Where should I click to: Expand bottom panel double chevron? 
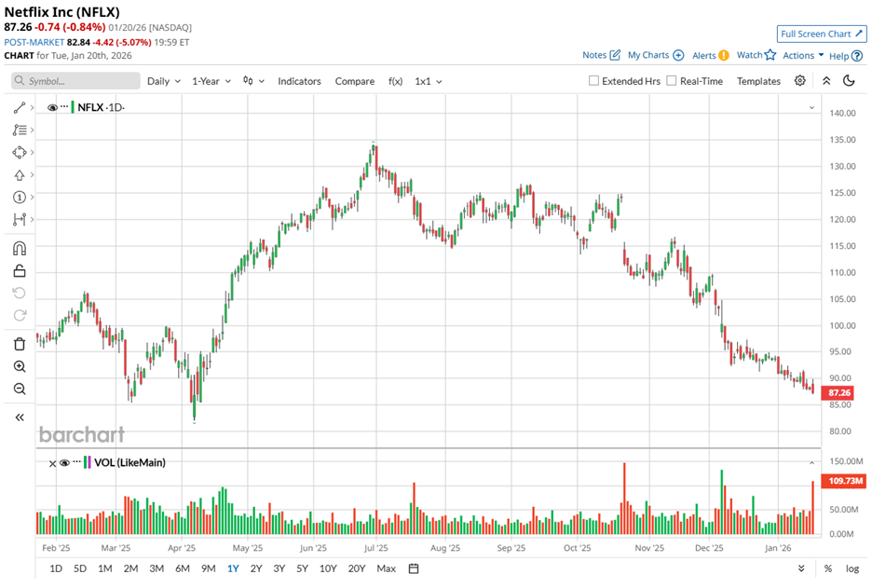pyautogui.click(x=801, y=568)
